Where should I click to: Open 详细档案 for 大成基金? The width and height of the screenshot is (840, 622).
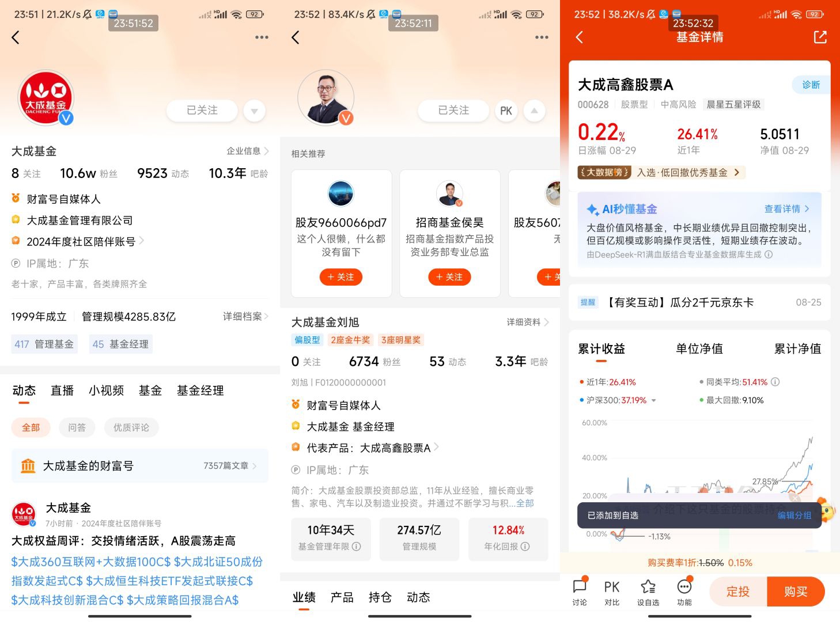click(x=246, y=316)
